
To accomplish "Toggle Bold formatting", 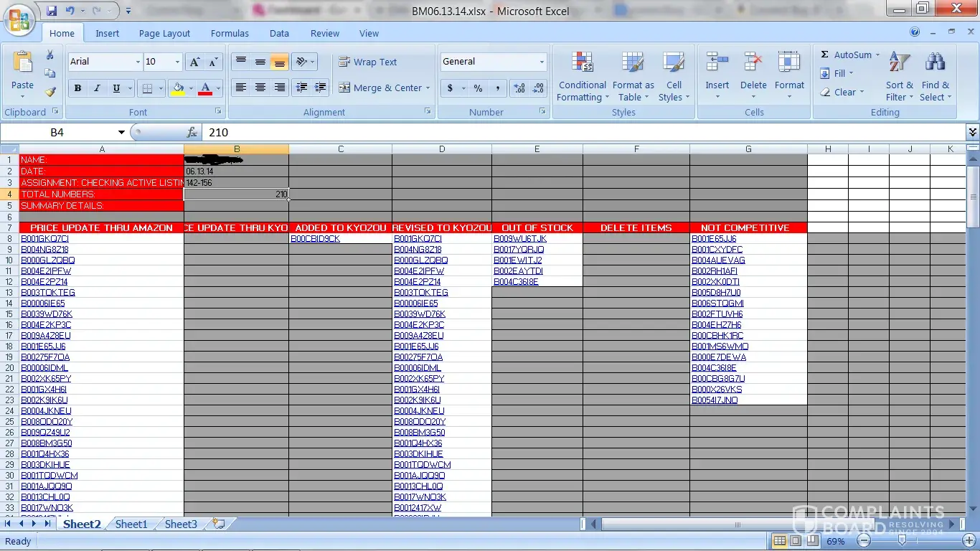I will point(77,88).
